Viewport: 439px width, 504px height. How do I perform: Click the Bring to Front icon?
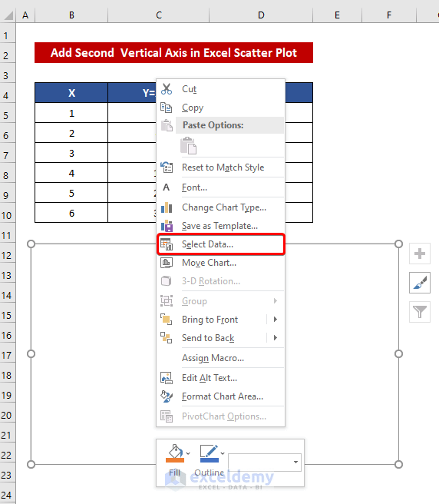(x=167, y=319)
